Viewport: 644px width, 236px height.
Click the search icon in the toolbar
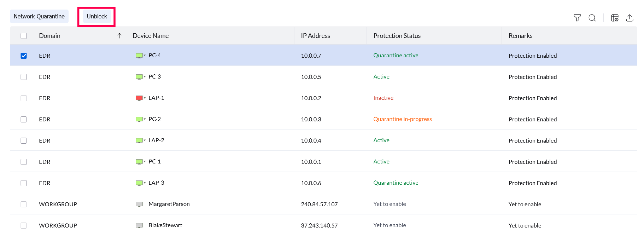[592, 18]
